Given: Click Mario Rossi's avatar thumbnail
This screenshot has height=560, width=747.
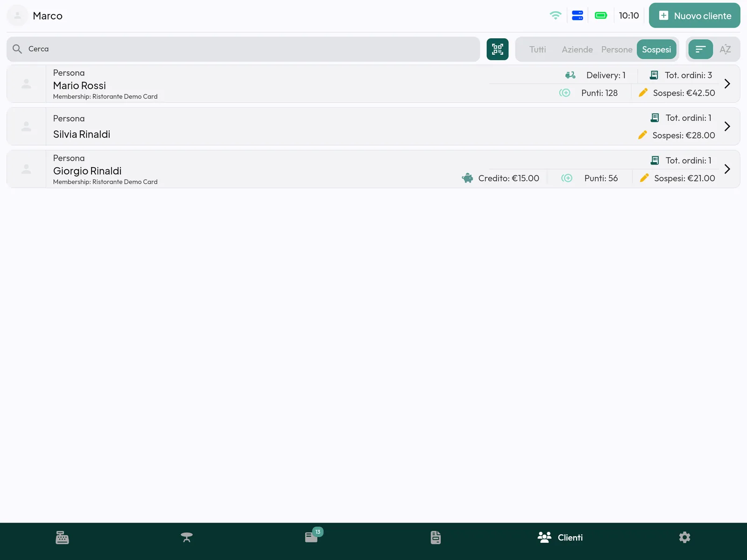Looking at the screenshot, I should pos(27,84).
